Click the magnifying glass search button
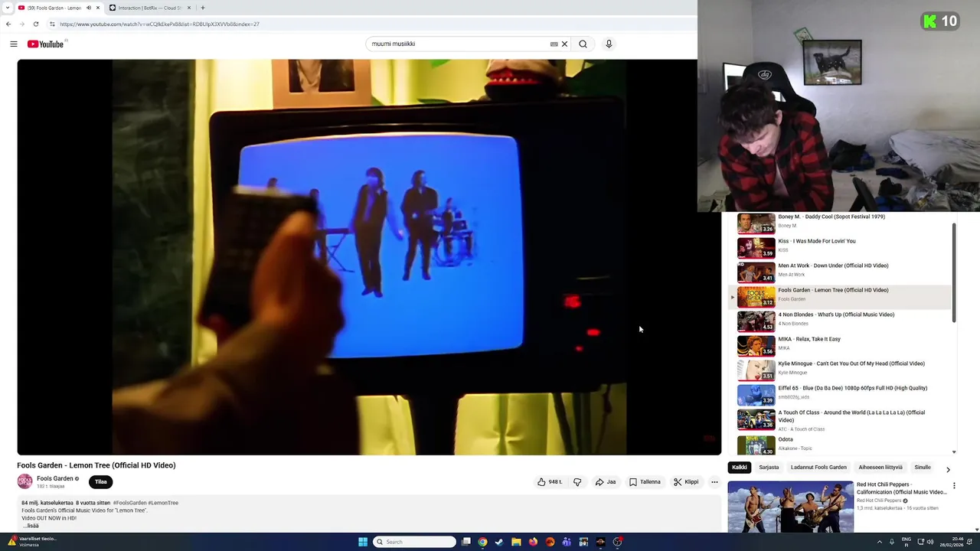This screenshot has width=980, height=551. 583,44
